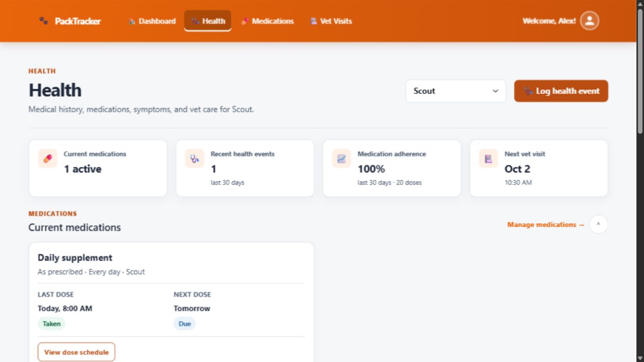The width and height of the screenshot is (644, 362).
Task: Click the stethoscope icon in Recent health events card
Action: point(194,159)
